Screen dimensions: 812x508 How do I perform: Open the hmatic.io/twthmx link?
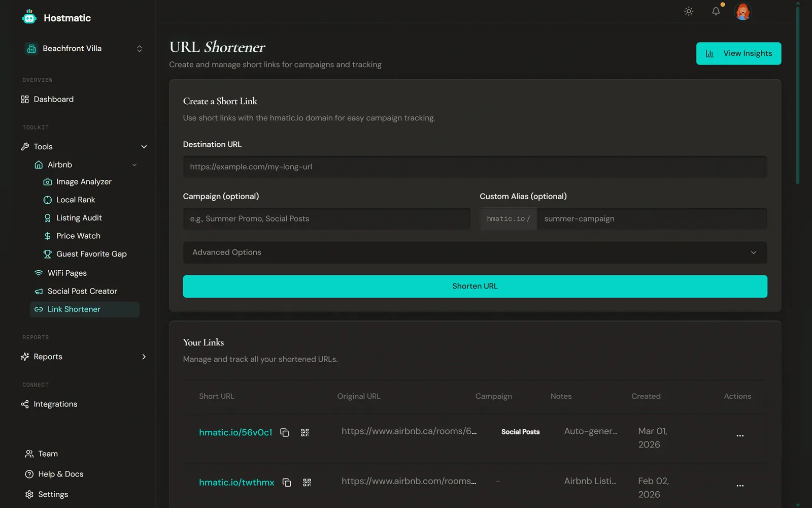[236, 482]
